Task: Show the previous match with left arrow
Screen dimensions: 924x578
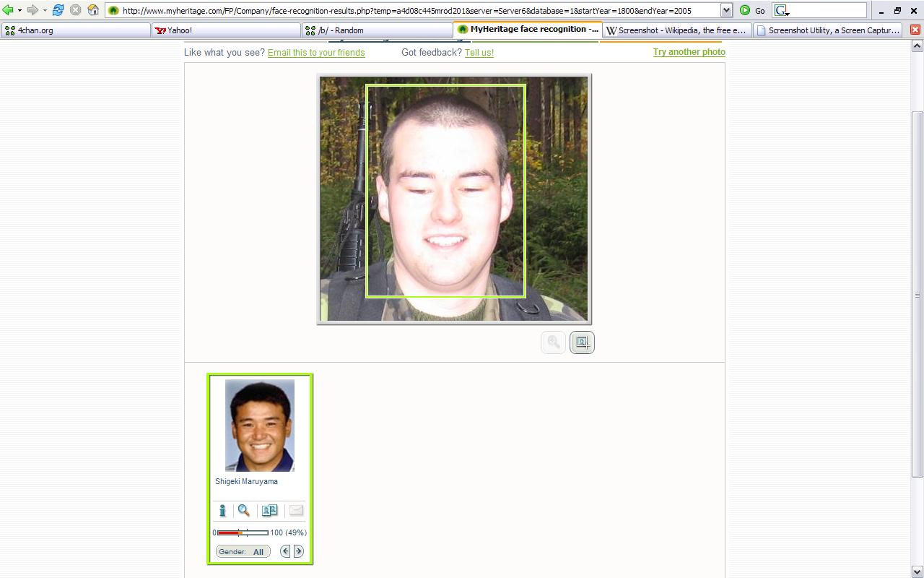Action: (285, 551)
